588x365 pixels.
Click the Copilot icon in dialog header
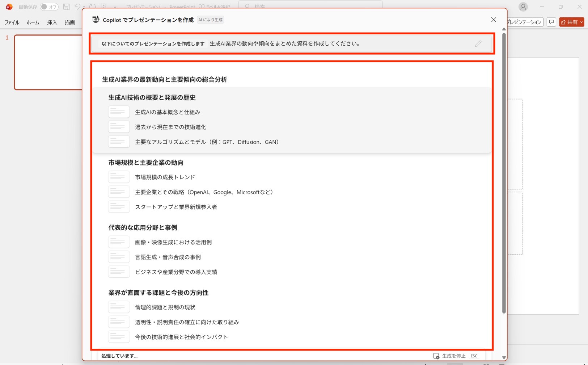click(x=96, y=20)
